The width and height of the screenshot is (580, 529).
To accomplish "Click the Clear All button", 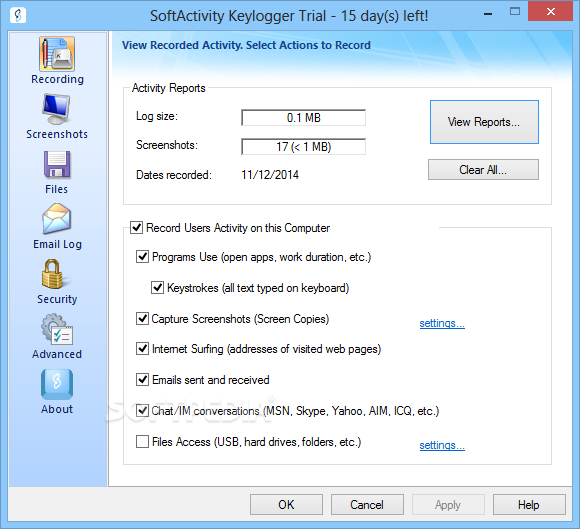I will (x=483, y=170).
